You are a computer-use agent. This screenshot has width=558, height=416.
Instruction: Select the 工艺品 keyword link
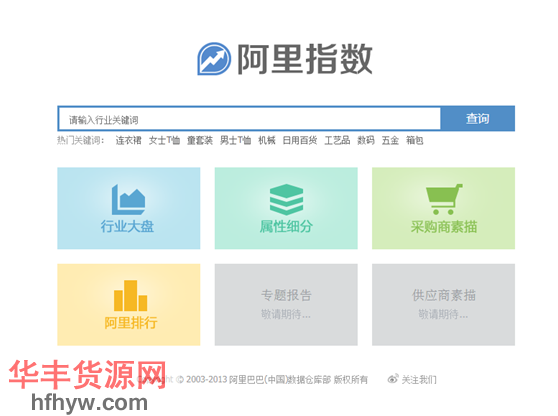click(x=337, y=141)
